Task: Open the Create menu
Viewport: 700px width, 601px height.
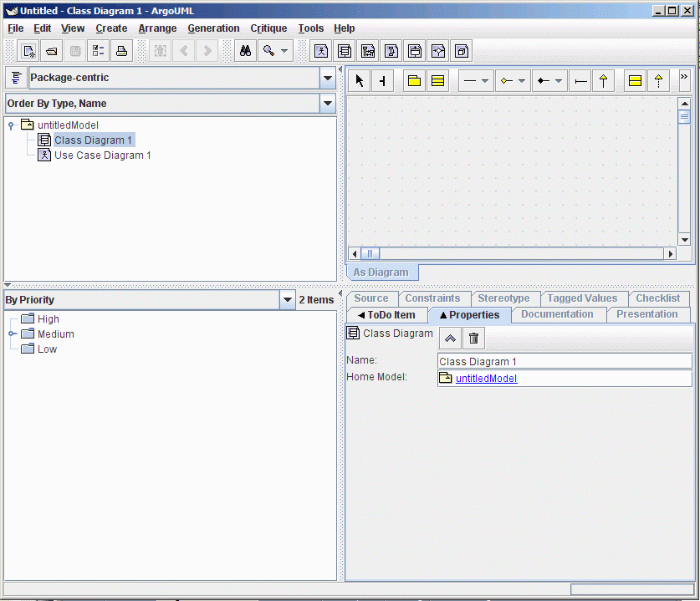Action: coord(111,28)
